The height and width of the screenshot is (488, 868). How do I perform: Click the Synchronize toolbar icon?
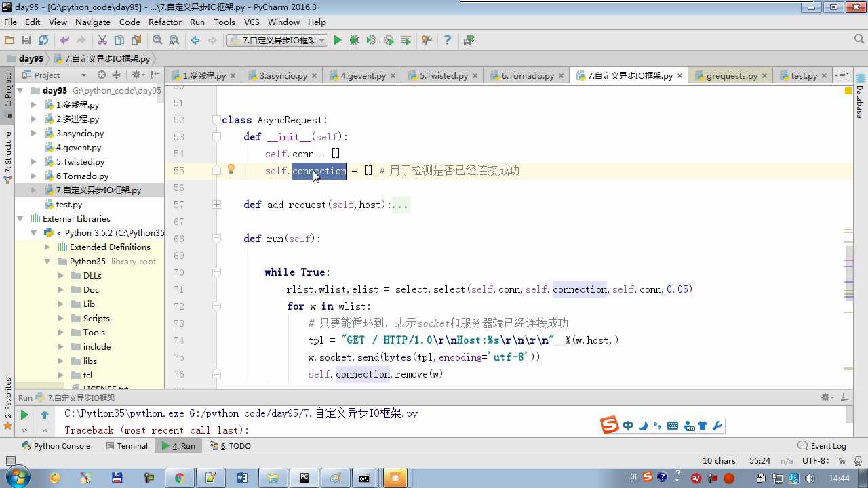(43, 41)
